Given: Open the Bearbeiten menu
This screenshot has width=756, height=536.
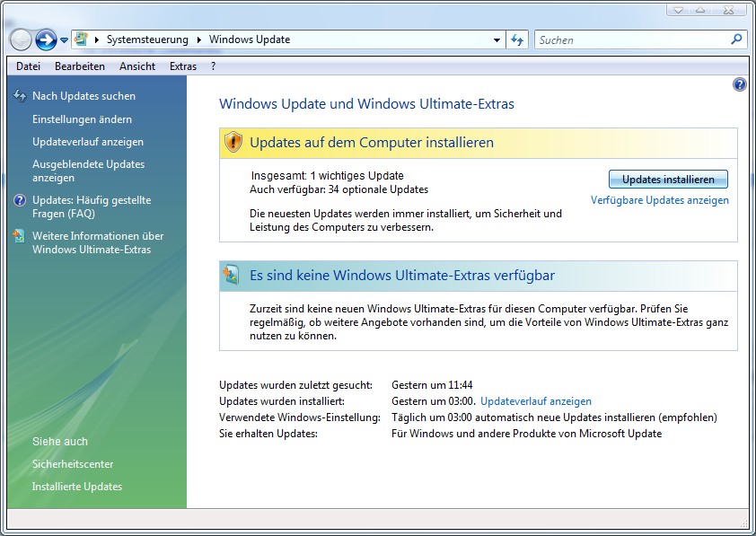Looking at the screenshot, I should pos(80,66).
